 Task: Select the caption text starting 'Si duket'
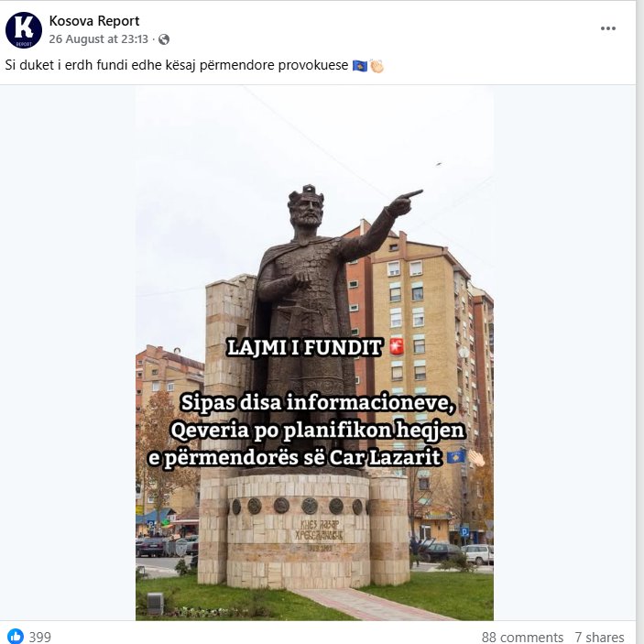[x=177, y=65]
